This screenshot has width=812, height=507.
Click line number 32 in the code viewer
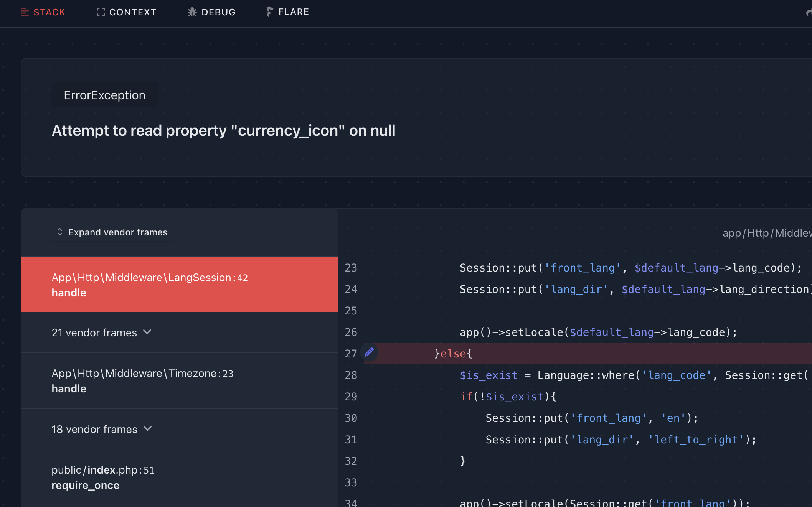point(351,461)
